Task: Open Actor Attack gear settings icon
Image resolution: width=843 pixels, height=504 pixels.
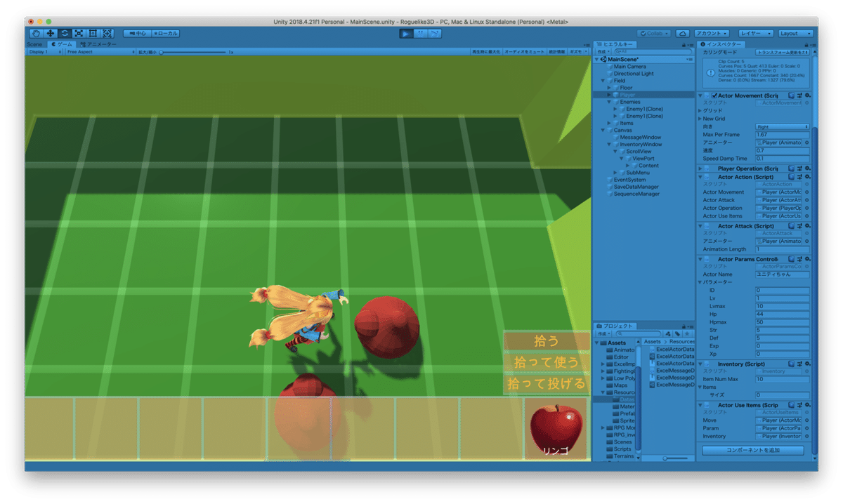Action: (808, 226)
